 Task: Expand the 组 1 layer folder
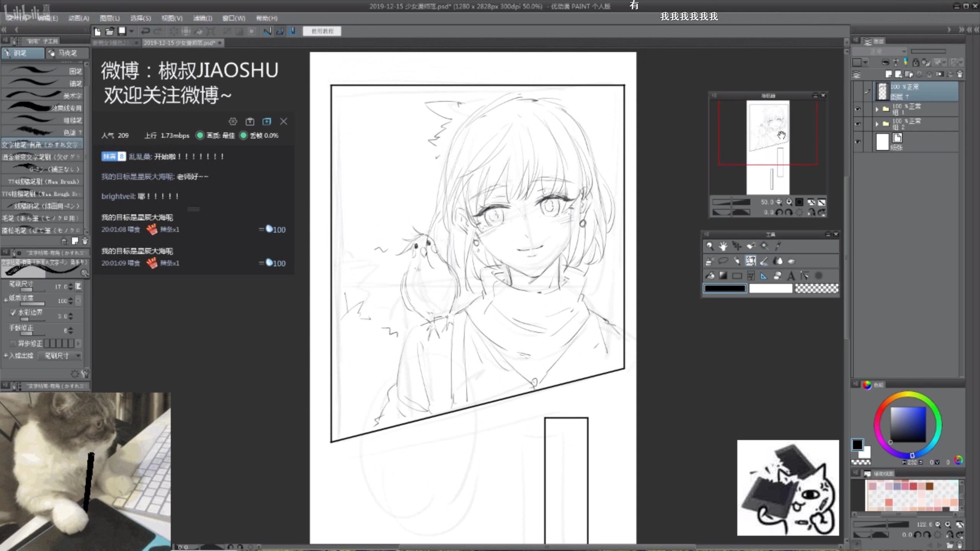click(x=877, y=109)
